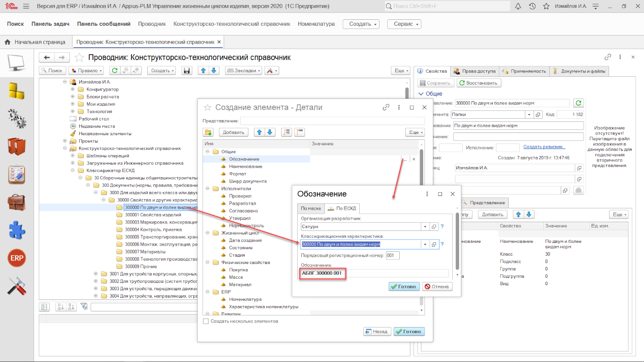Open the Документы и файлы tab
Viewport: 644px width, 362px height.
tap(580, 71)
